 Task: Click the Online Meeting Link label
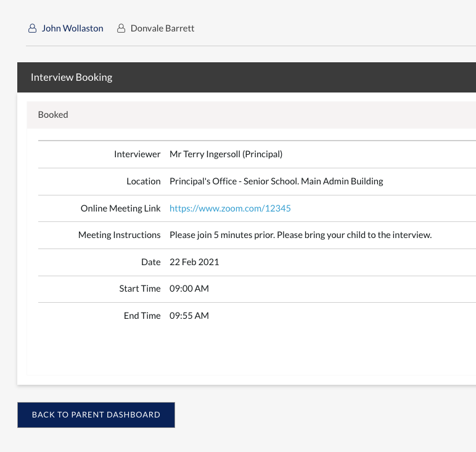click(x=120, y=208)
